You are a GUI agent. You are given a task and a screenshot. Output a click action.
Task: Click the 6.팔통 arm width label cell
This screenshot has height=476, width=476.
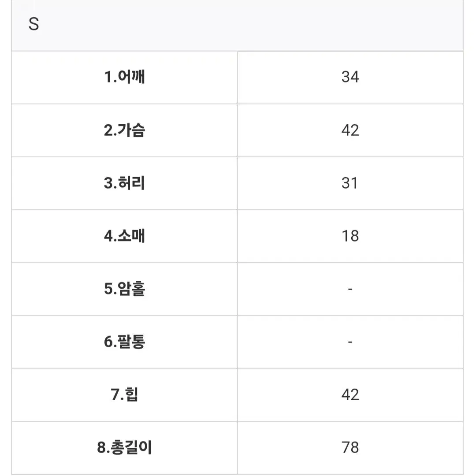124,342
